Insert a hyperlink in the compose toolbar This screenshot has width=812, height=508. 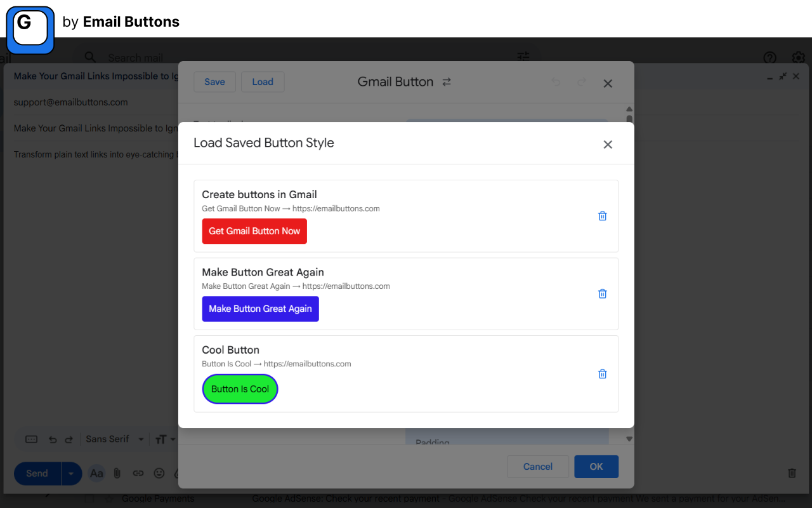coord(138,473)
